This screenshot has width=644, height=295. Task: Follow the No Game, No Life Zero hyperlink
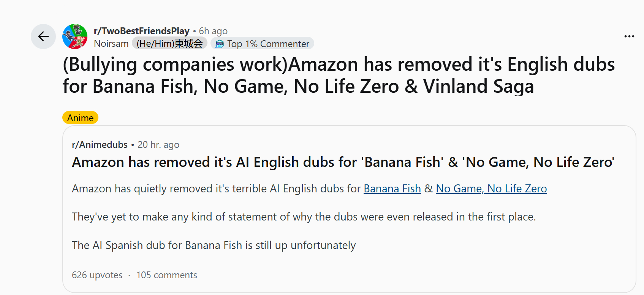491,189
